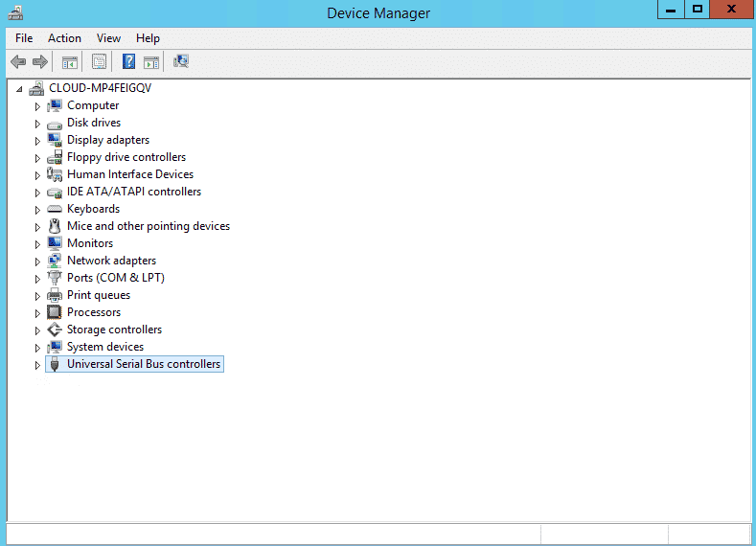Click the Mice and pointing devices icon
Image resolution: width=756 pixels, height=546 pixels.
(x=55, y=226)
